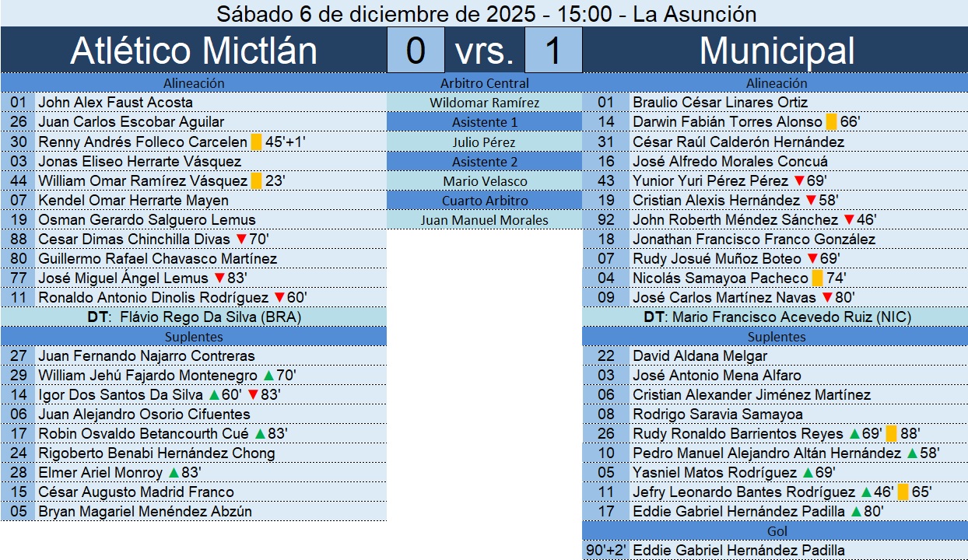
Task: Click the red arrow next to John Roberth Méndez Sánchez
Action: [849, 219]
